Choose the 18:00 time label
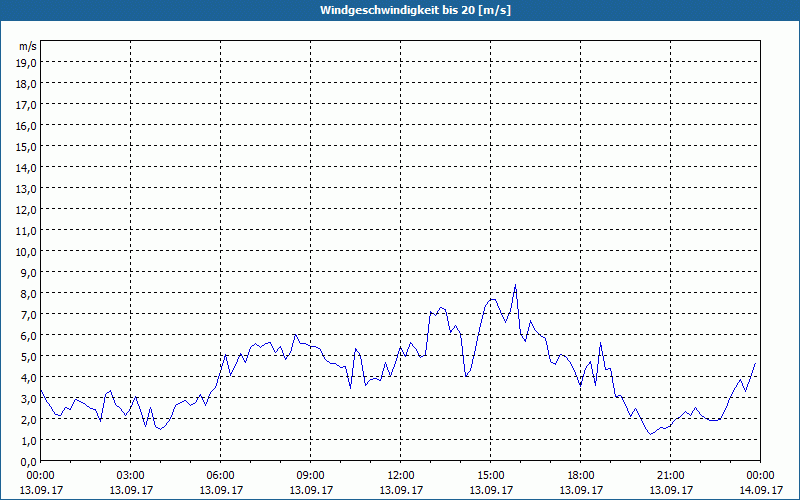The image size is (800, 500). (581, 476)
